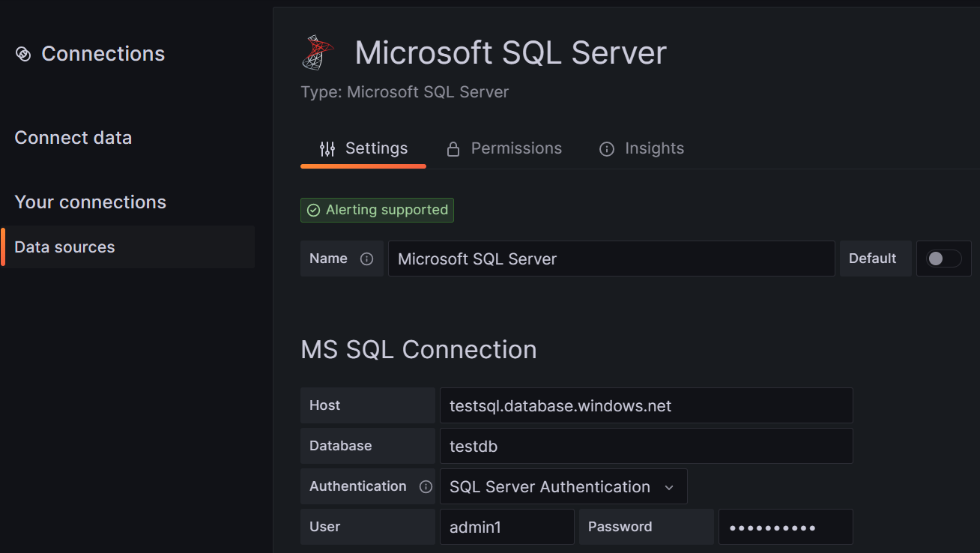Click the Permissions lock icon
980x553 pixels.
pos(453,149)
